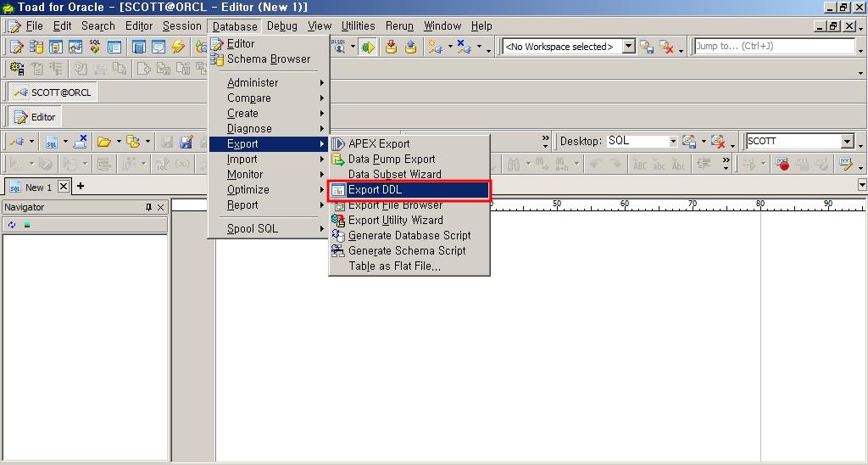
Task: Add a new editor tab with plus button
Action: (x=81, y=186)
